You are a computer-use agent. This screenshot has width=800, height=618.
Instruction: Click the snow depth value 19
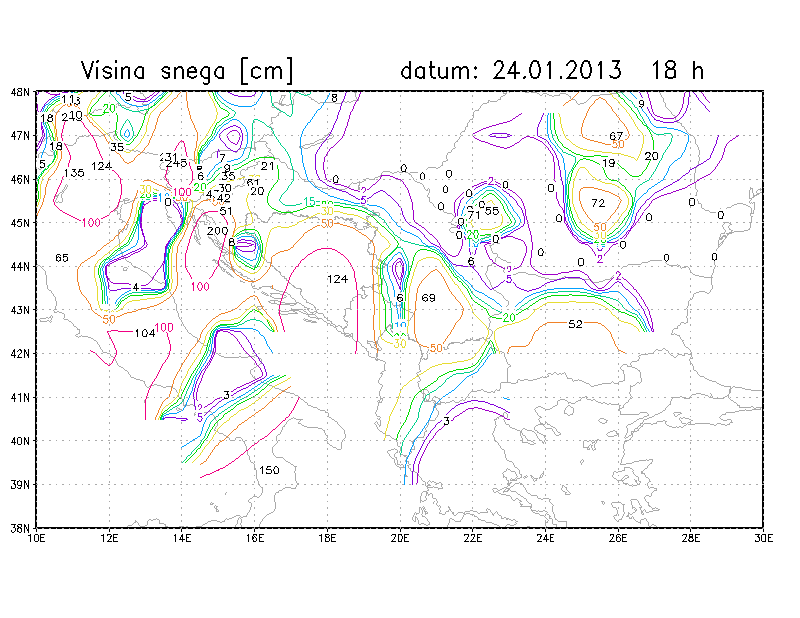[609, 163]
